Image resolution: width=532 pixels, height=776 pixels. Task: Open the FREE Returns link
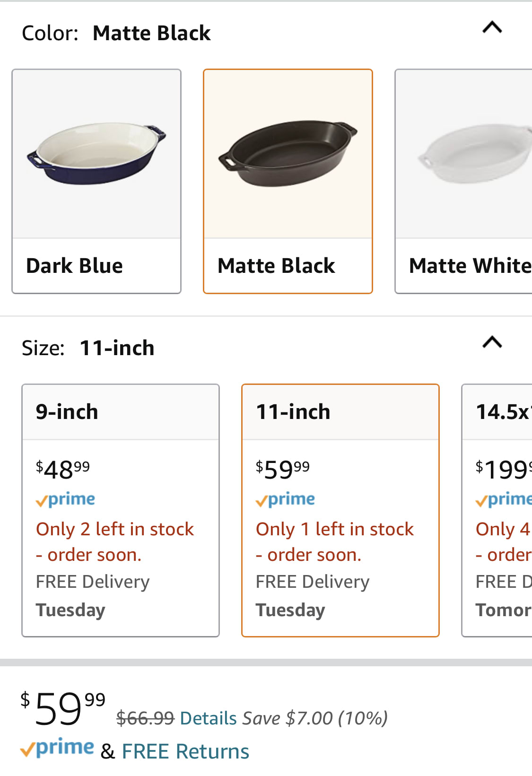click(185, 751)
